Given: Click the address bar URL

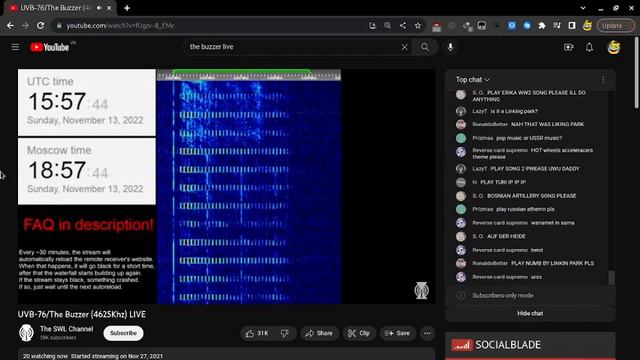Looking at the screenshot, I should pyautogui.click(x=120, y=25).
